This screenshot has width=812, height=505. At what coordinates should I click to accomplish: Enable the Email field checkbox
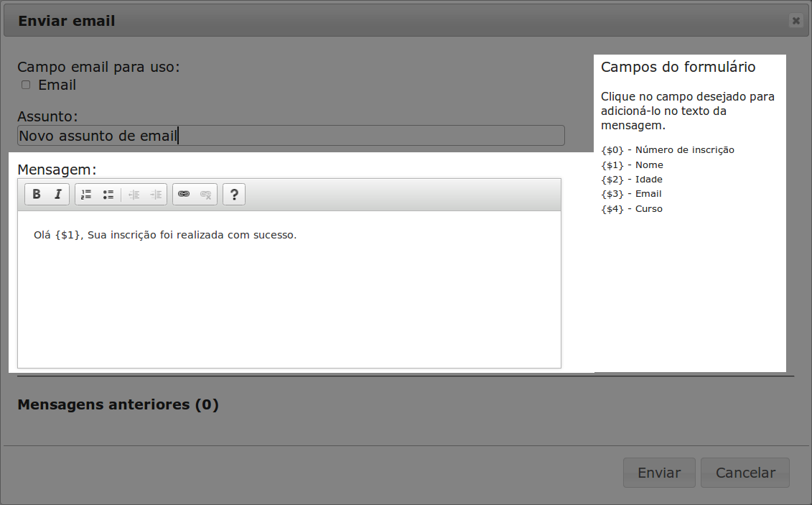[x=26, y=85]
